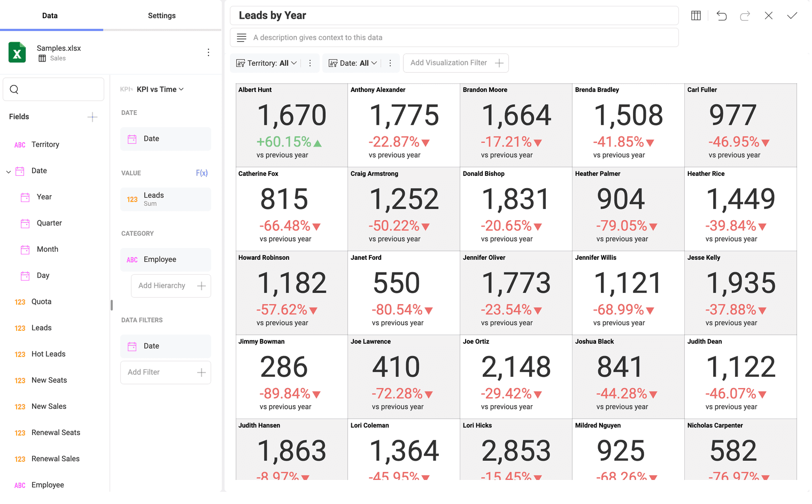
Task: Click the panel divider scrollbar handle
Action: tap(112, 305)
